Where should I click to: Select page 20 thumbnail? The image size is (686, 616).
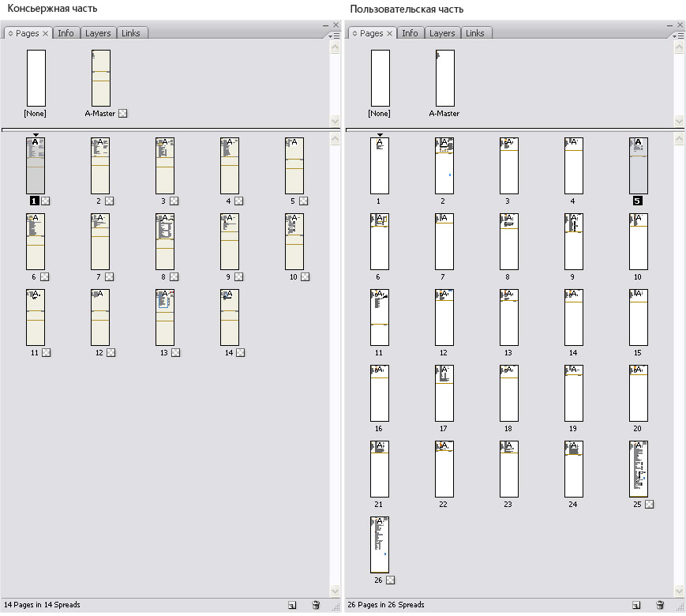pyautogui.click(x=638, y=393)
